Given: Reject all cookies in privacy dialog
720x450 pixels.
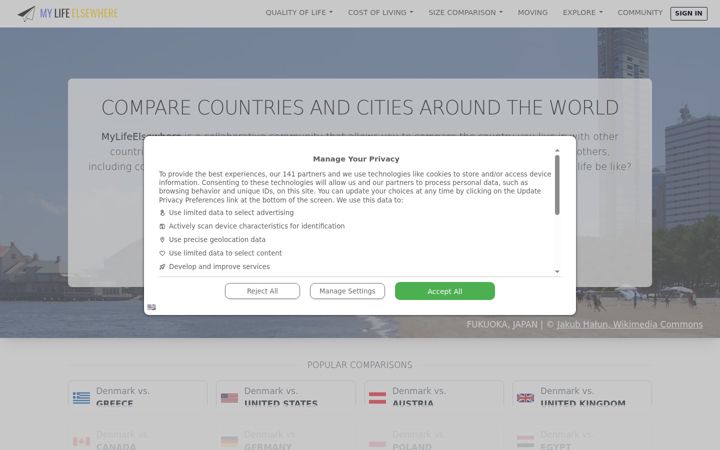Looking at the screenshot, I should click(262, 291).
